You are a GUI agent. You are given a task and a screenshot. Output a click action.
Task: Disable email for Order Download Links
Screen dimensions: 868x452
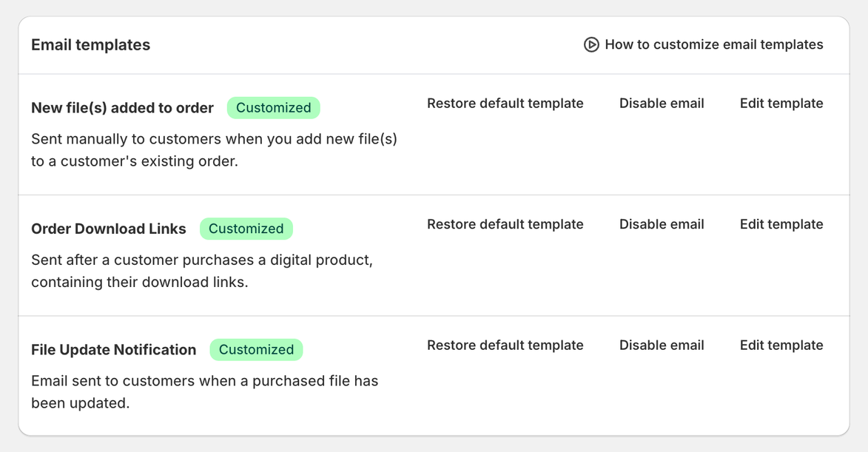click(x=662, y=224)
